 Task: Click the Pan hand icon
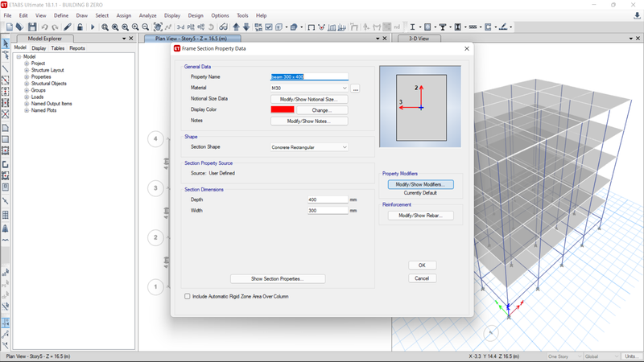(x=158, y=27)
